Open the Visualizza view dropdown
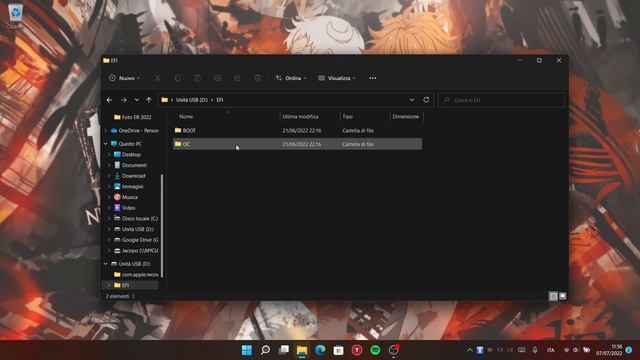640x360 pixels. (x=337, y=78)
